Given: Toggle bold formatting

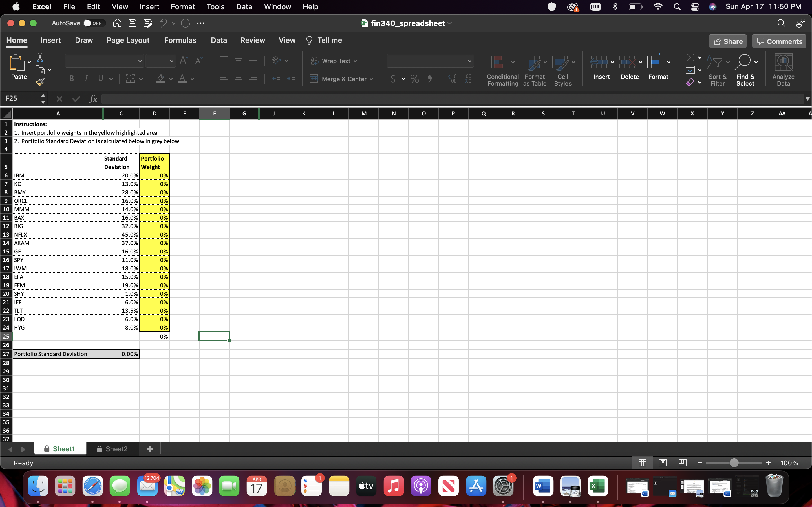Looking at the screenshot, I should click(x=71, y=79).
